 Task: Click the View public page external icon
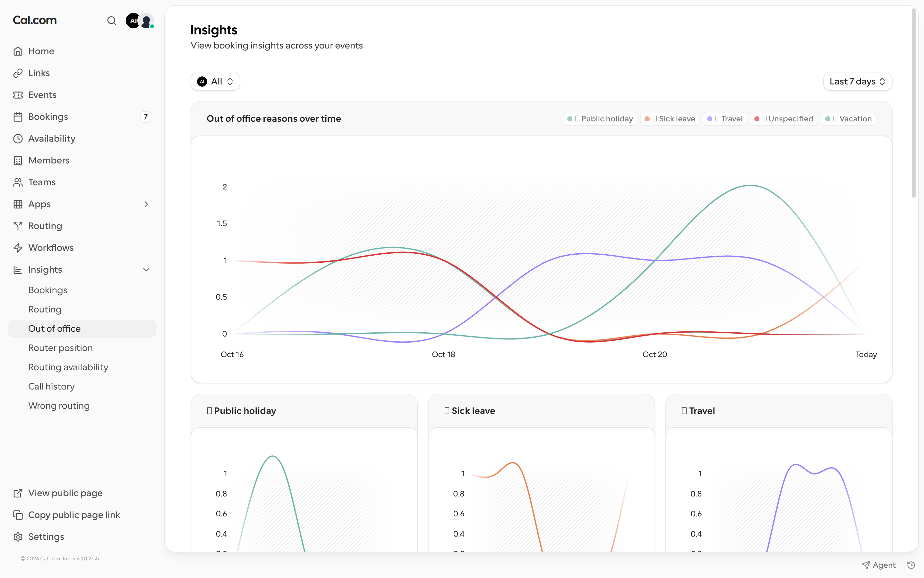18,493
